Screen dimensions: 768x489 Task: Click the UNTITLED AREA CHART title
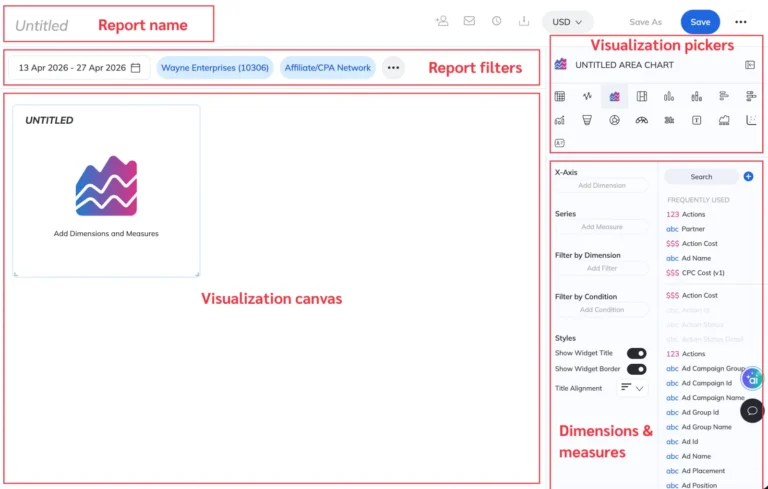(x=624, y=65)
